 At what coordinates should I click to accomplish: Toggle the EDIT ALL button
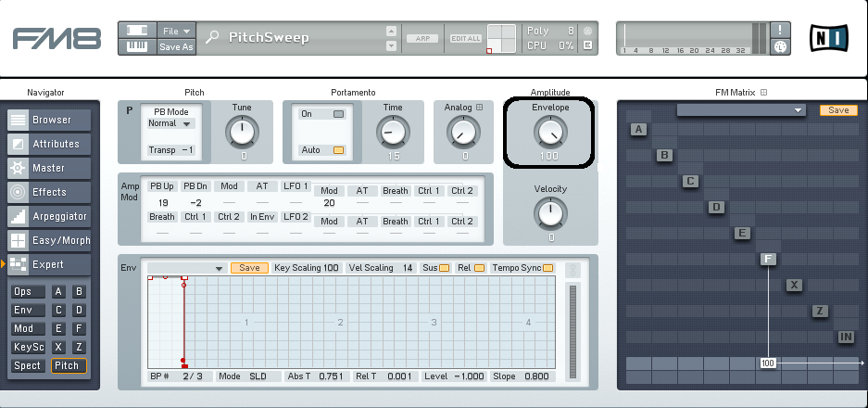[x=466, y=39]
